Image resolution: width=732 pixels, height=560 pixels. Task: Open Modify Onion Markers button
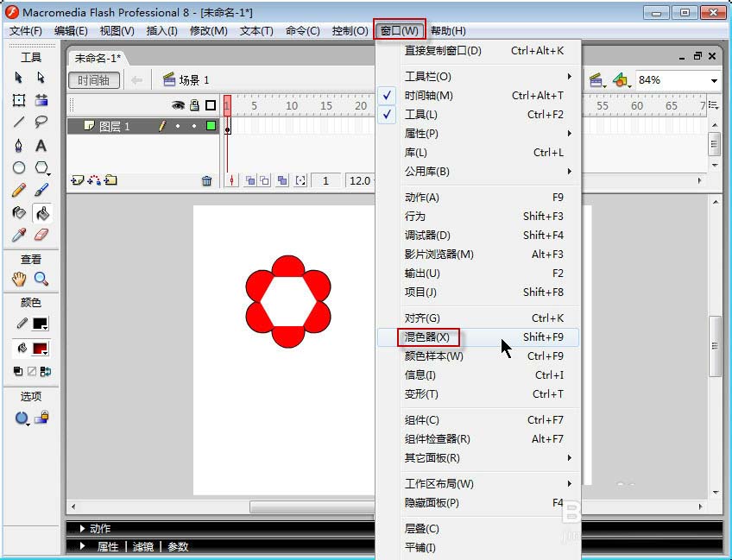(x=300, y=180)
